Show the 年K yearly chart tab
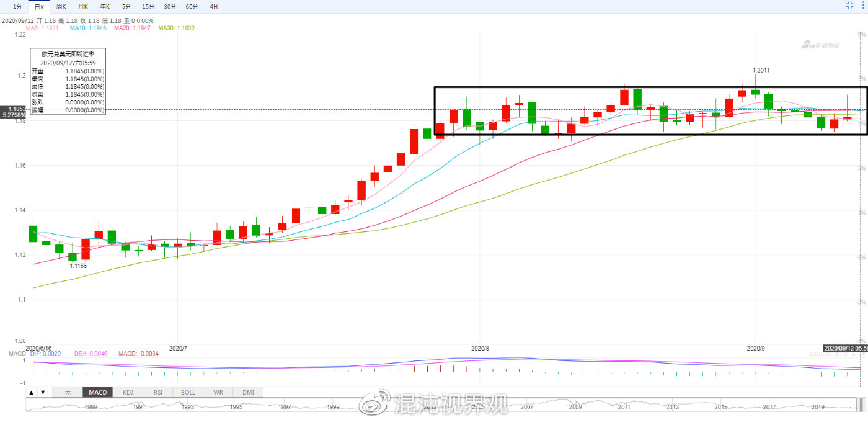This screenshot has width=868, height=425. pos(104,6)
